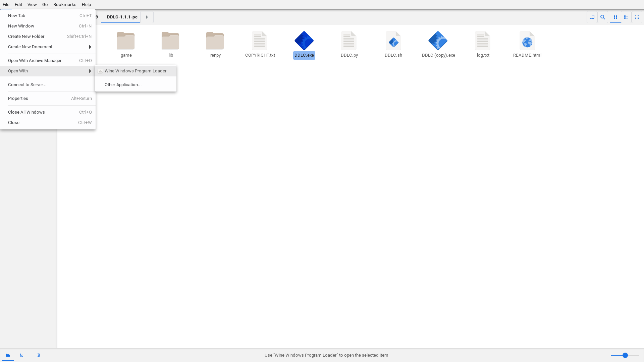Select the DDLC.py file icon
644x362 pixels.
tap(349, 41)
